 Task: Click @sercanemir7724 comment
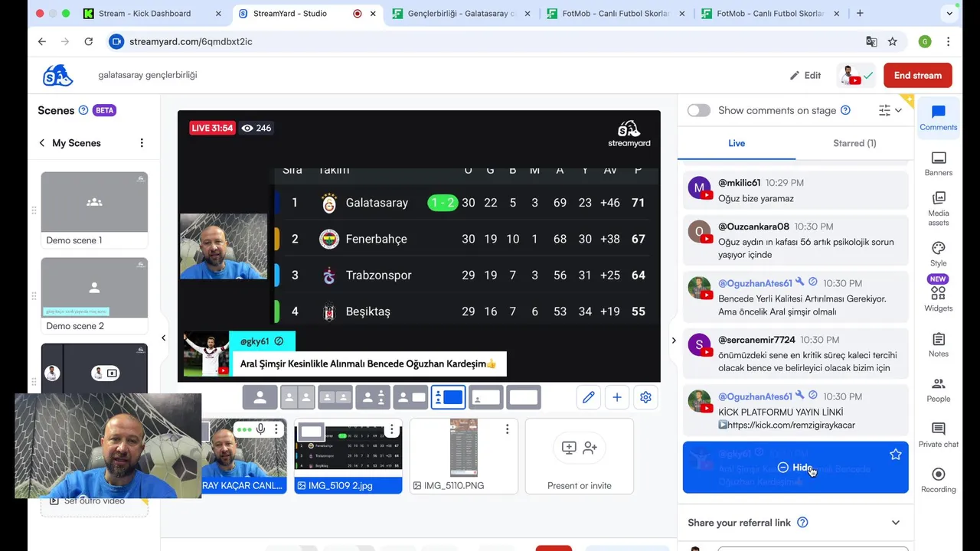pos(795,354)
